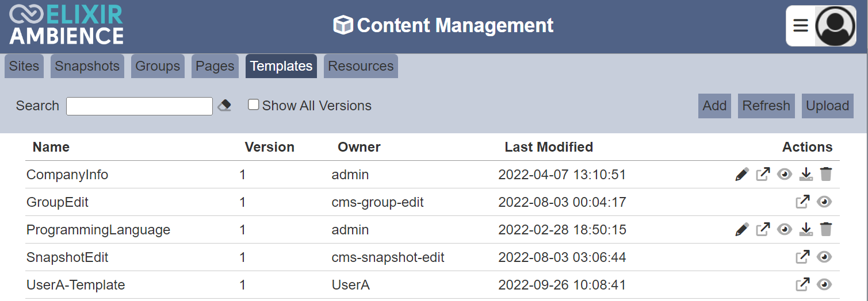
Task: Download the ProgrammingLanguage template
Action: point(806,229)
